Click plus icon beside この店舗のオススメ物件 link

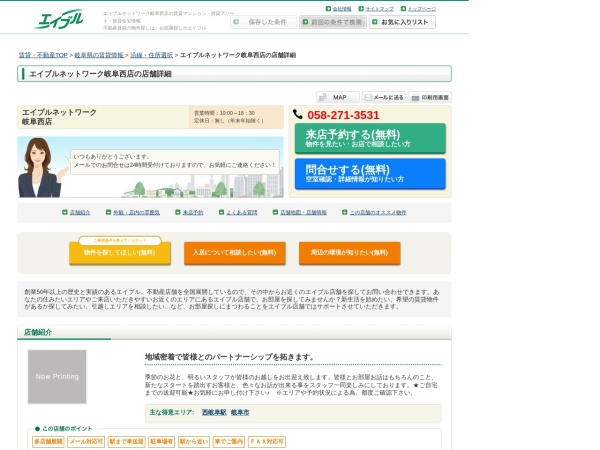(x=344, y=212)
